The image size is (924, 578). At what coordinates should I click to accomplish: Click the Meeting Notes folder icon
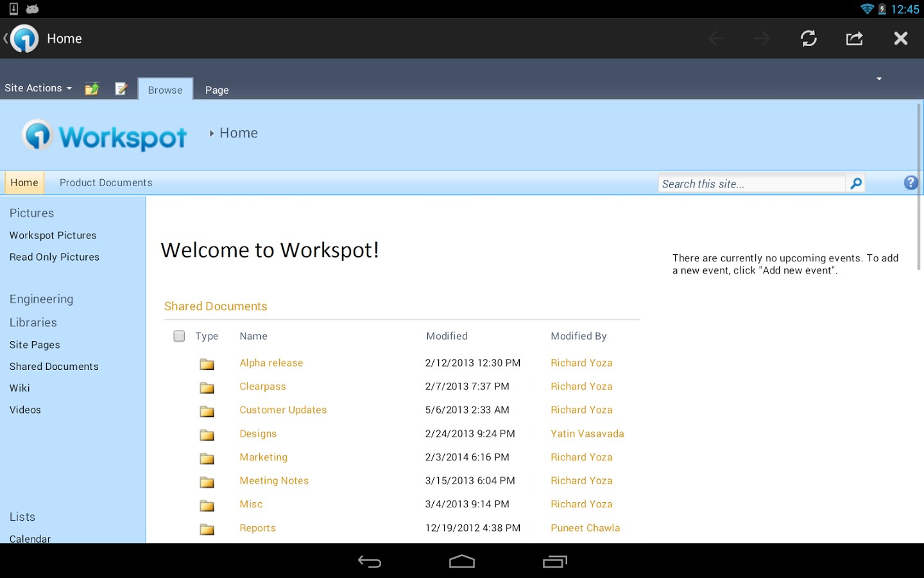click(x=207, y=482)
